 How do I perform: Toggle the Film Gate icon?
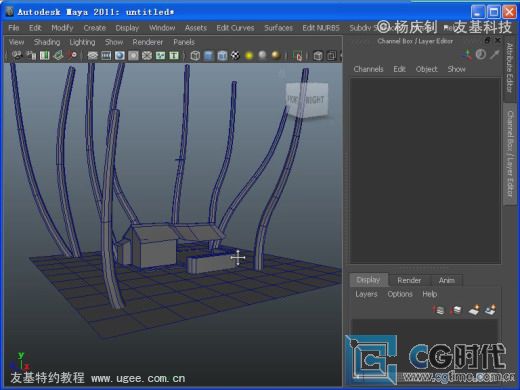pos(106,55)
